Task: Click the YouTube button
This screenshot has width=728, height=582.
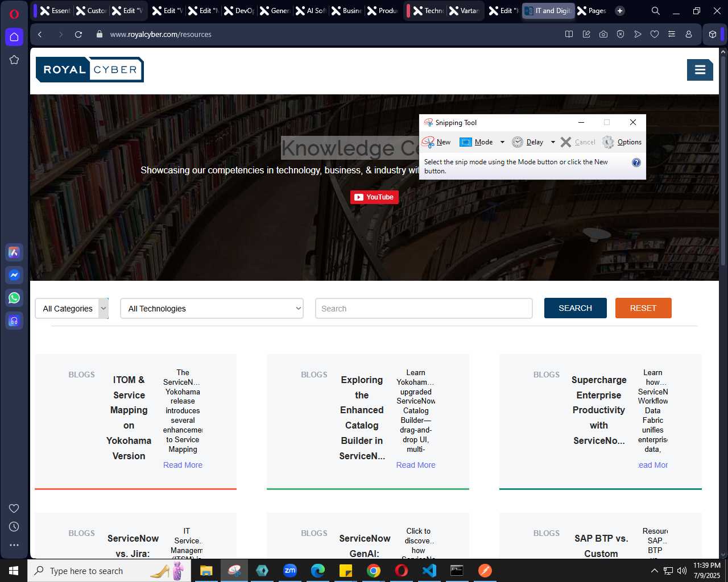Action: [374, 197]
